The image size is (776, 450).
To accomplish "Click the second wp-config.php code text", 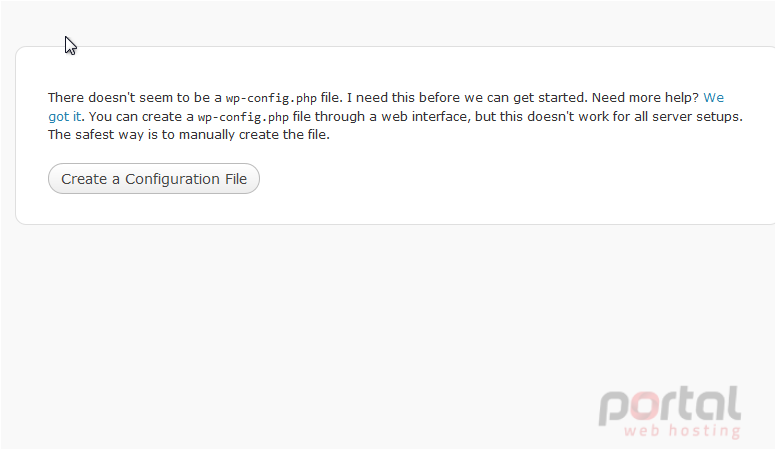I will click(x=243, y=117).
